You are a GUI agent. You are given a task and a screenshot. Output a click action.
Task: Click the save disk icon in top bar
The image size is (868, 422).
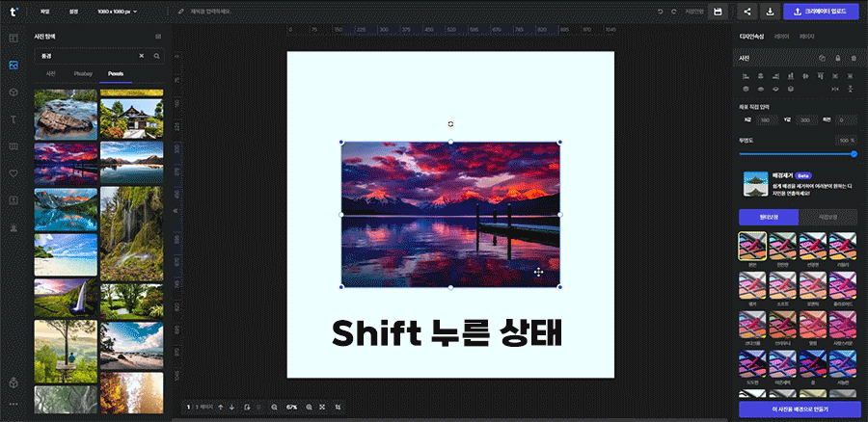point(718,12)
